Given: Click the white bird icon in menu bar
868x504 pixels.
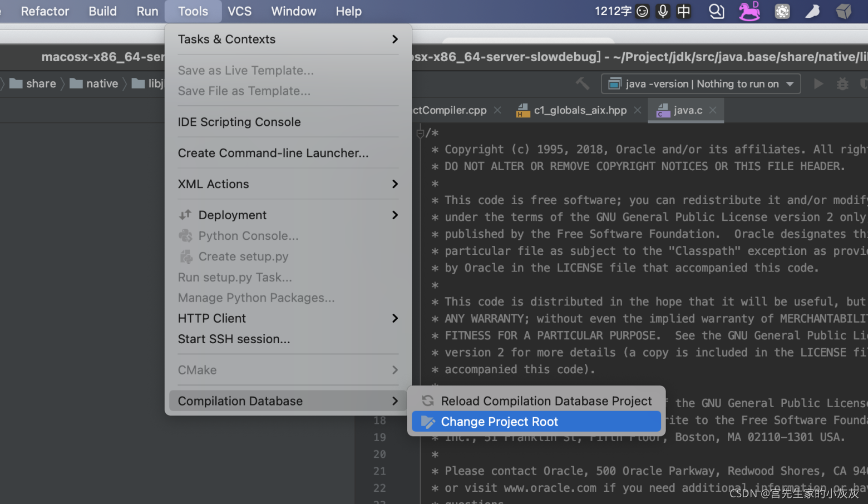Looking at the screenshot, I should coord(812,11).
